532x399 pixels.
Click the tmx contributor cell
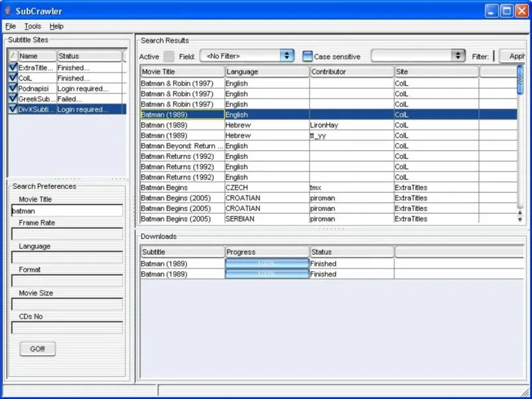352,188
